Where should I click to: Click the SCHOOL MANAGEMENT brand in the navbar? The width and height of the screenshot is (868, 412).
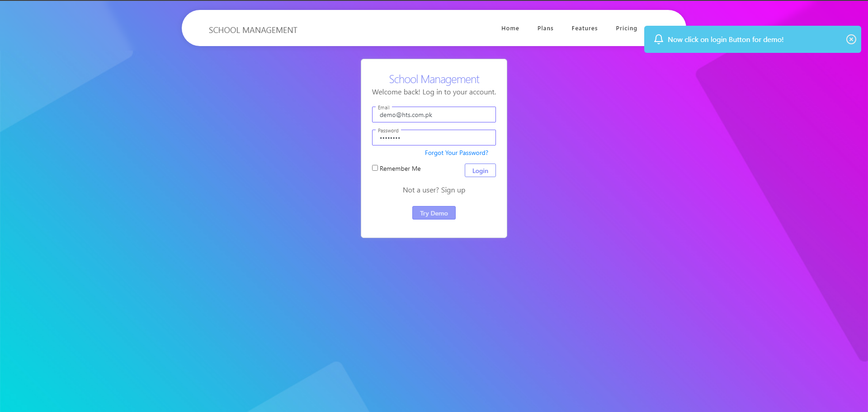click(253, 30)
